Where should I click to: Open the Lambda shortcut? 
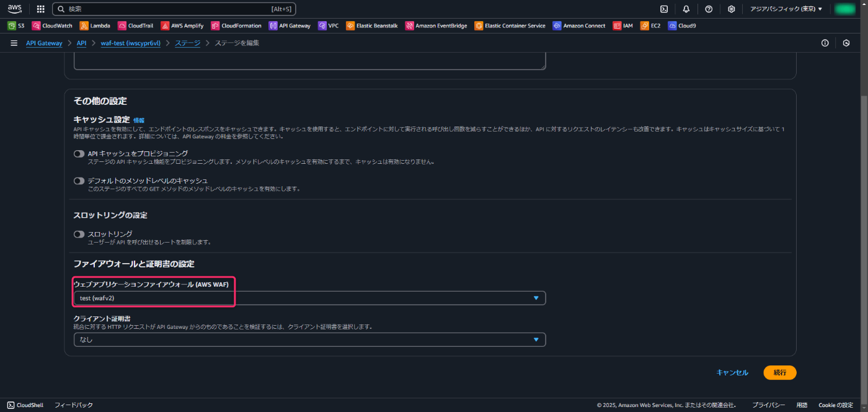[x=95, y=25]
